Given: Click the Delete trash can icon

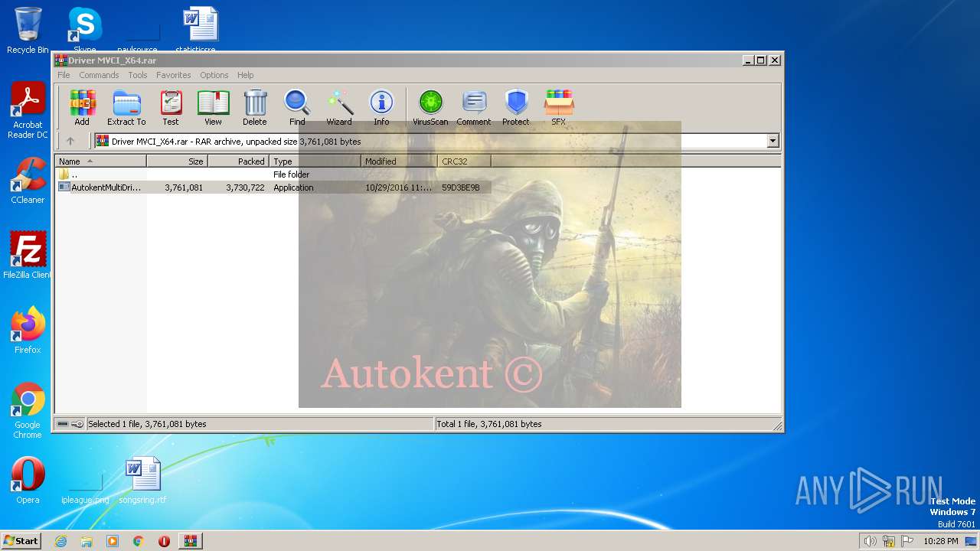Looking at the screenshot, I should click(x=255, y=107).
